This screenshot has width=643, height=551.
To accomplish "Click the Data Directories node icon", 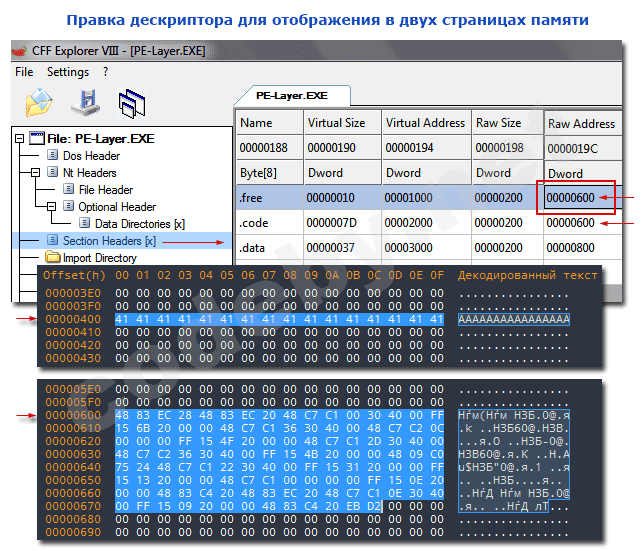I will point(84,223).
